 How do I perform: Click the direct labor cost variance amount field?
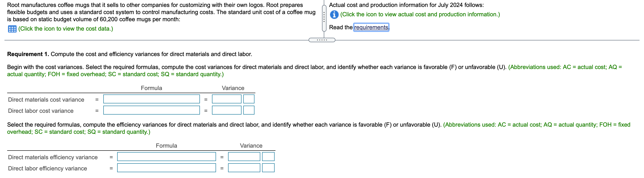(227, 110)
